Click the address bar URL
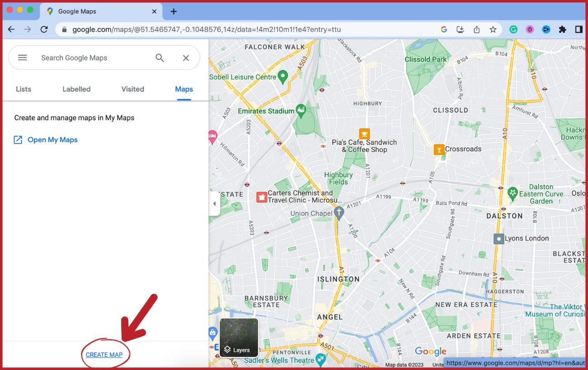 click(x=207, y=29)
